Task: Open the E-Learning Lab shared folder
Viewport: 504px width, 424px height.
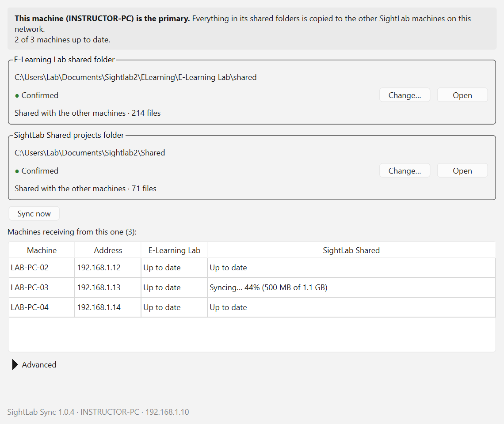Action: point(462,95)
